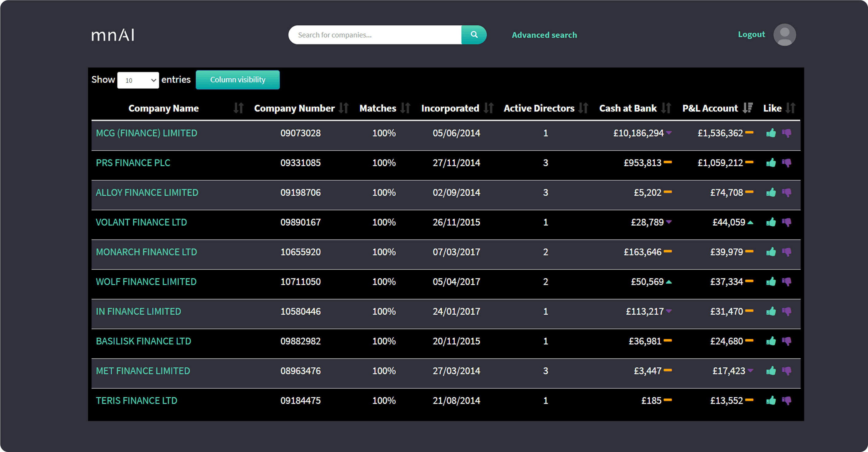Like BASILISK FINANCE LTD row
This screenshot has height=452, width=868.
click(x=771, y=341)
